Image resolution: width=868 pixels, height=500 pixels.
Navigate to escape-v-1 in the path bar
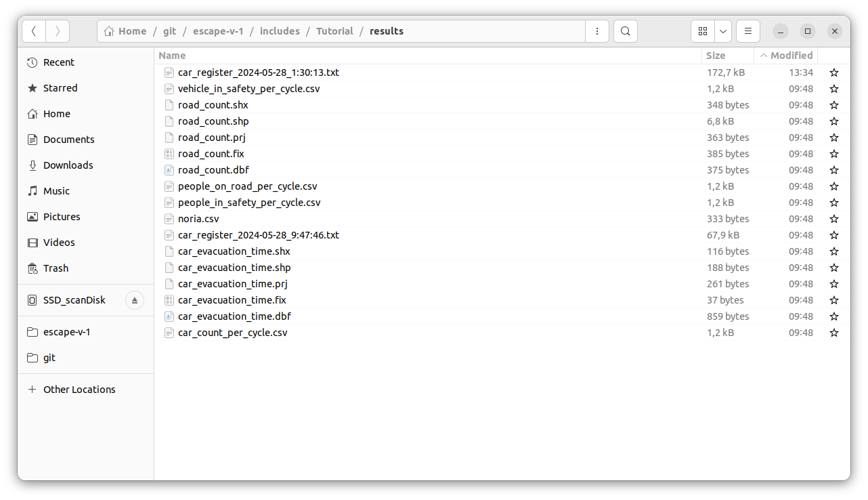(218, 31)
